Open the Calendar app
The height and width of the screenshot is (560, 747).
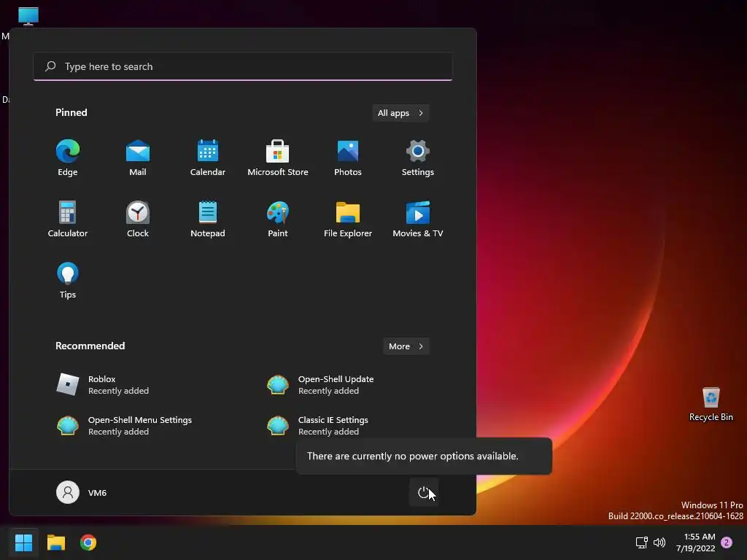tap(208, 157)
